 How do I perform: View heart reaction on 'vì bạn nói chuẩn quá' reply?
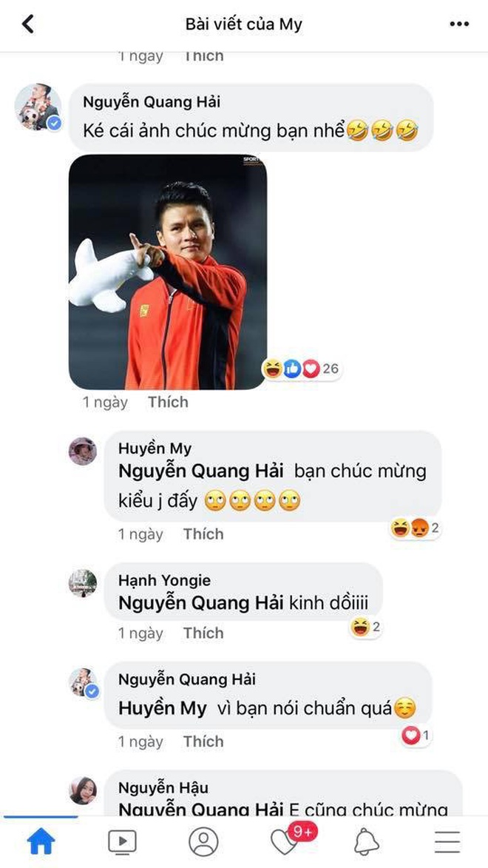pos(415,736)
